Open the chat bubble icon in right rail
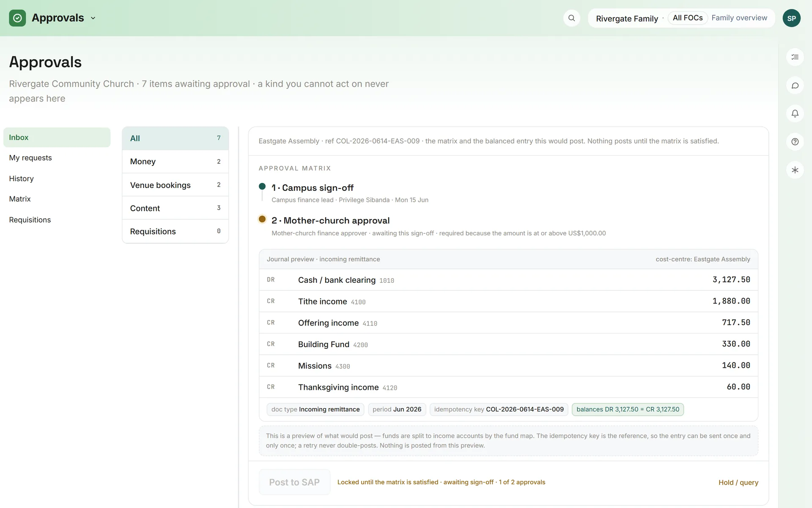Screen dimensions: 812x508 coord(795,86)
